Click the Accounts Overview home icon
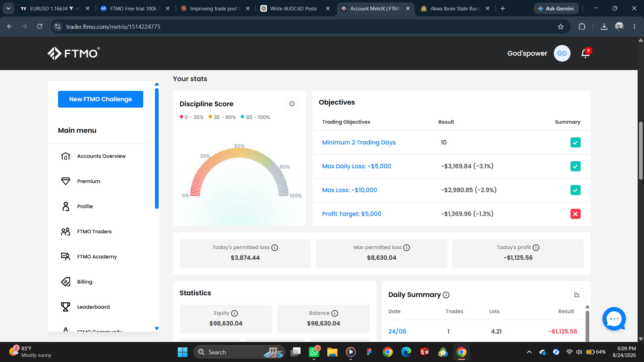 point(65,156)
